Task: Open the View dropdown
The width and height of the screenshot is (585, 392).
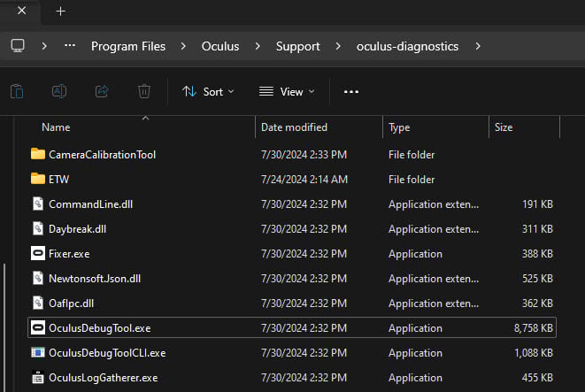Action: tap(287, 92)
